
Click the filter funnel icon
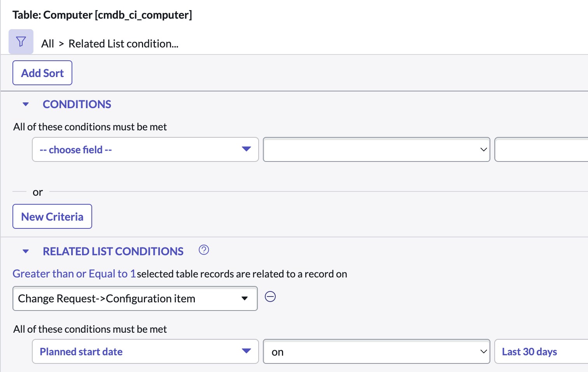21,41
